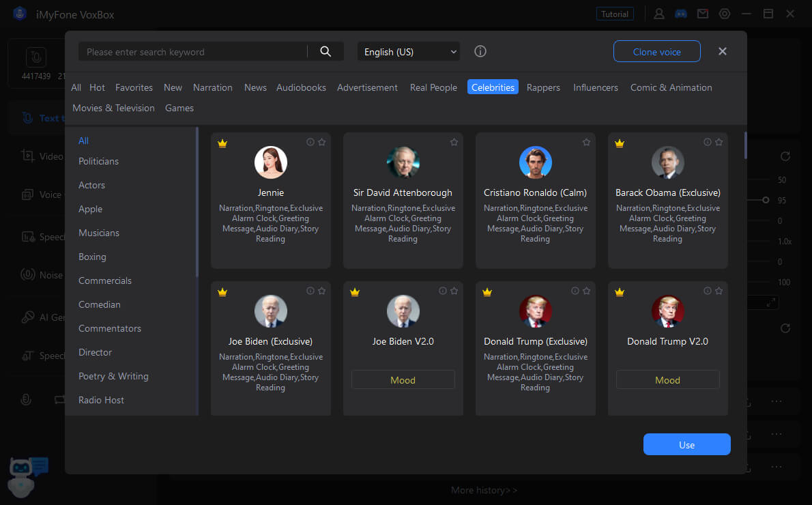Favorite the Sir David Attenborough voice

tap(454, 142)
